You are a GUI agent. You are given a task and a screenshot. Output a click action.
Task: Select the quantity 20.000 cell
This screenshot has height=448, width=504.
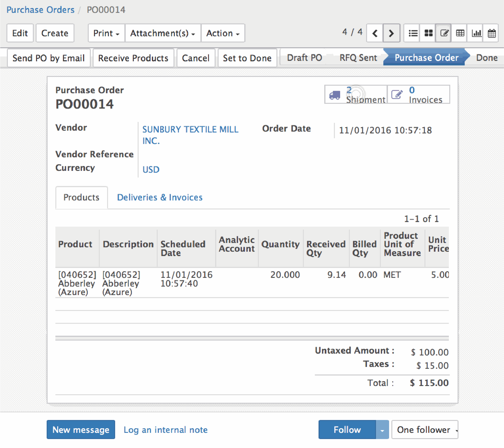click(281, 283)
